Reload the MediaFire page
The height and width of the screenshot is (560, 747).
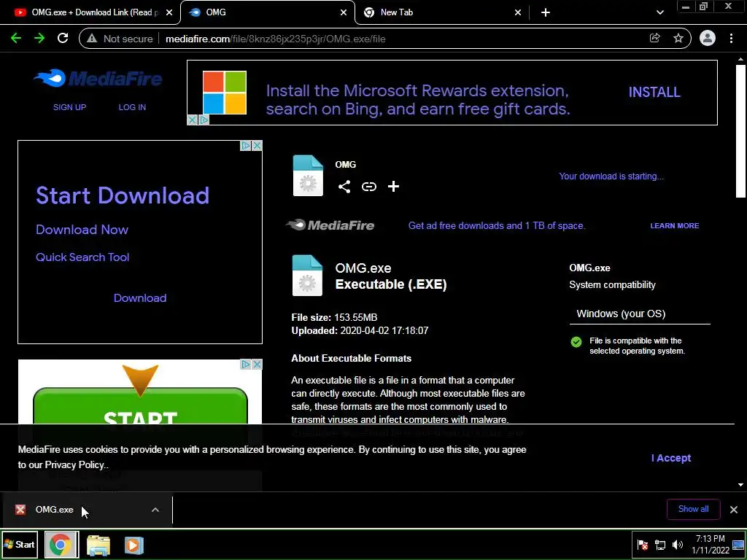coord(63,39)
